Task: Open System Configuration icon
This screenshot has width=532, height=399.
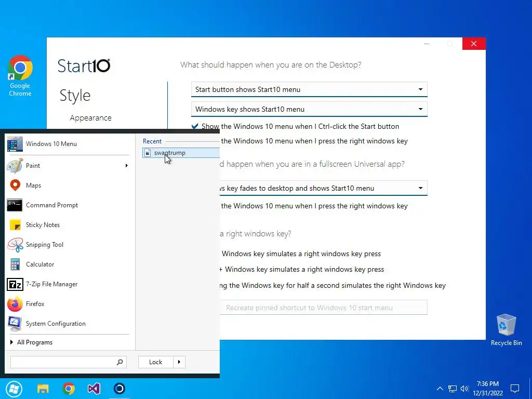Action: tap(15, 324)
